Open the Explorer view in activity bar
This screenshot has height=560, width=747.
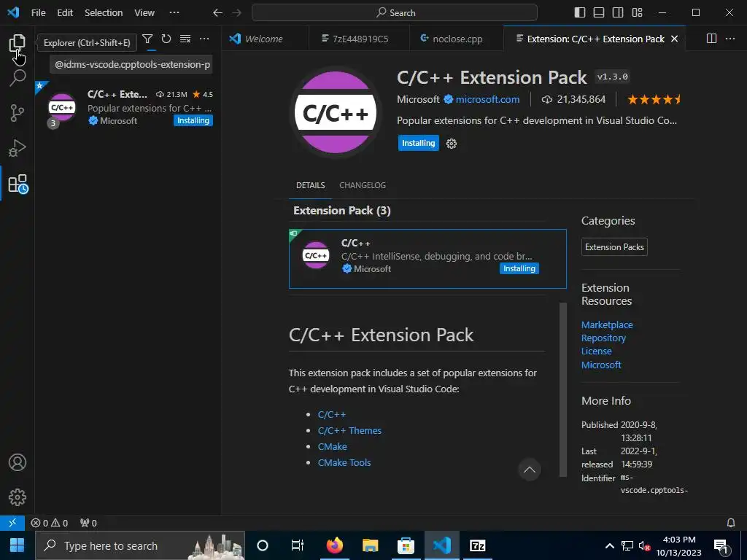tap(18, 43)
